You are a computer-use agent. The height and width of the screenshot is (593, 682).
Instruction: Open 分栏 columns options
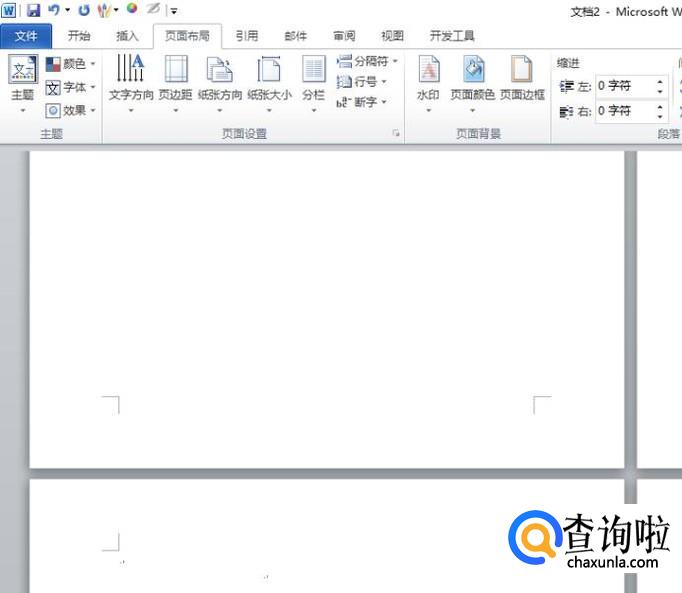[x=314, y=84]
